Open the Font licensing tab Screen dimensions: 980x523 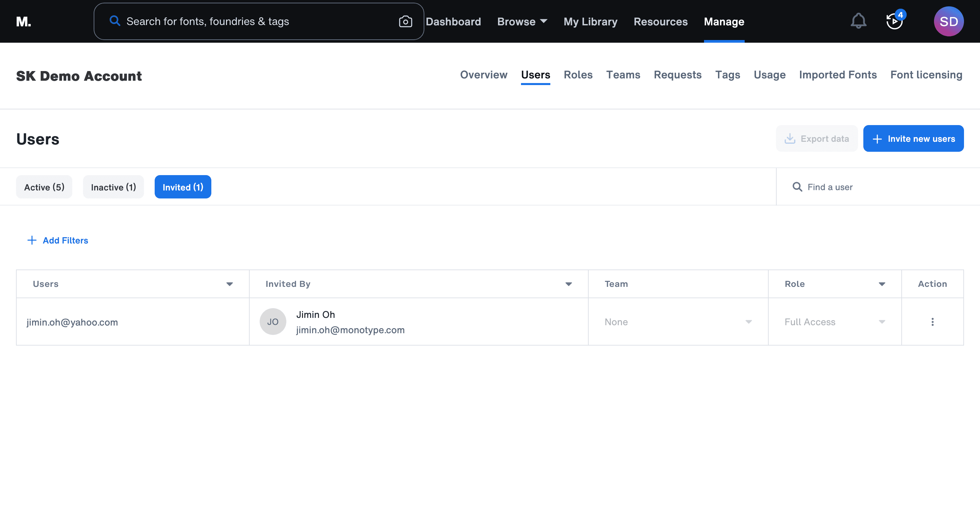coord(926,75)
